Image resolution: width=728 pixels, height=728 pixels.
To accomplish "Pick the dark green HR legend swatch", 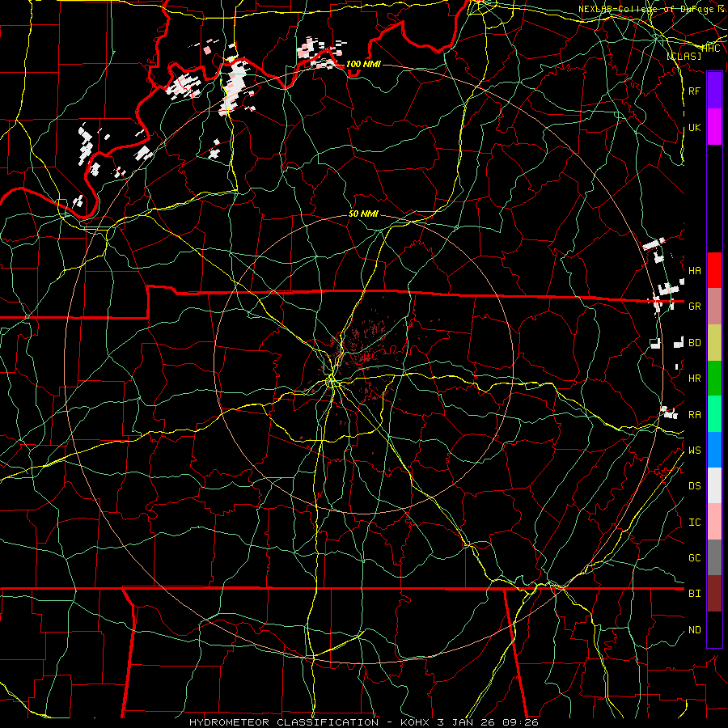I will pos(714,378).
